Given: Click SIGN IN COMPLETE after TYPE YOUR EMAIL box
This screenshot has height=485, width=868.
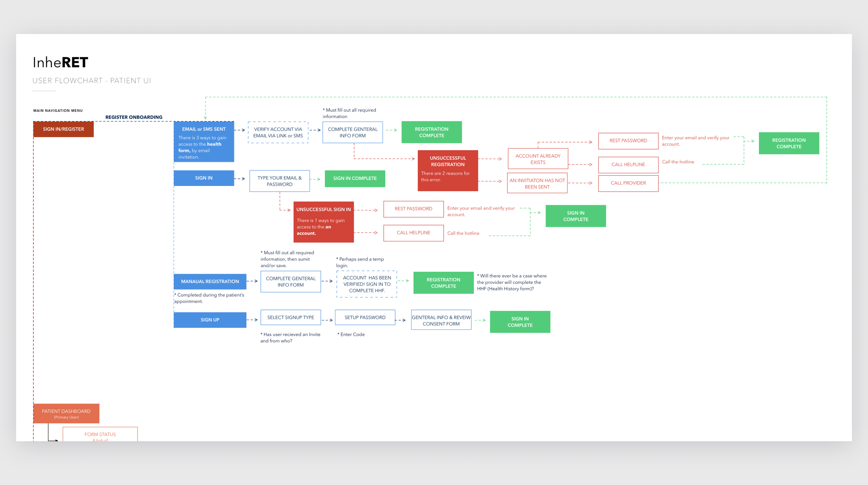Looking at the screenshot, I should click(355, 179).
